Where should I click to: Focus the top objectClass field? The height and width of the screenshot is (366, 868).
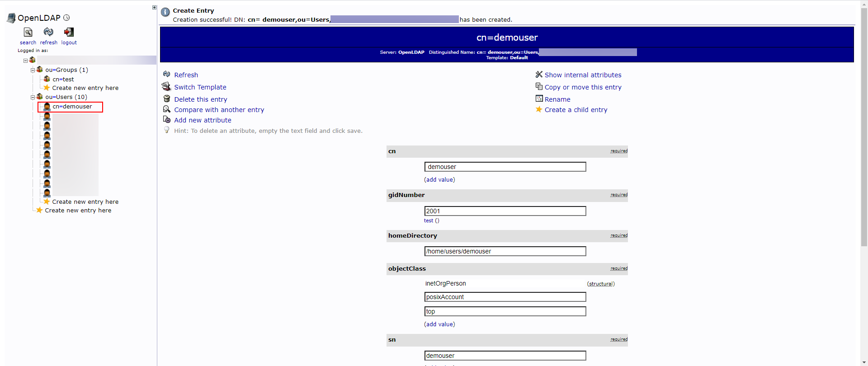click(x=505, y=311)
